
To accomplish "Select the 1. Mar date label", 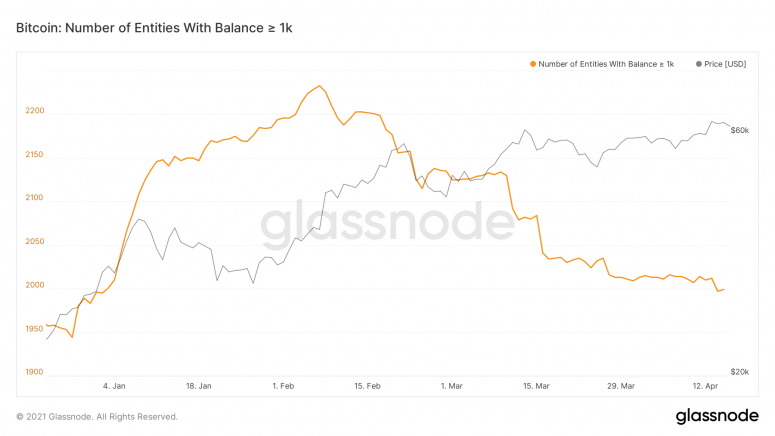I will (452, 385).
